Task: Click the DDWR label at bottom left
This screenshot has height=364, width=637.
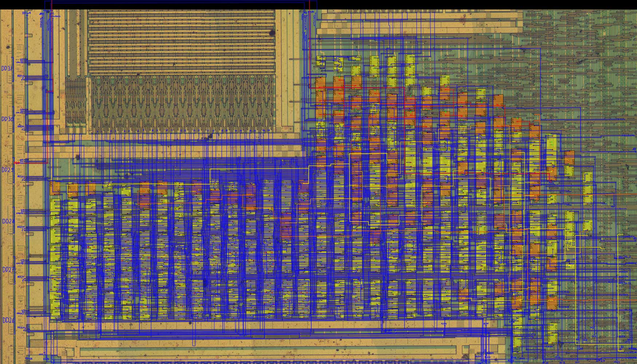Action: click(x=29, y=359)
